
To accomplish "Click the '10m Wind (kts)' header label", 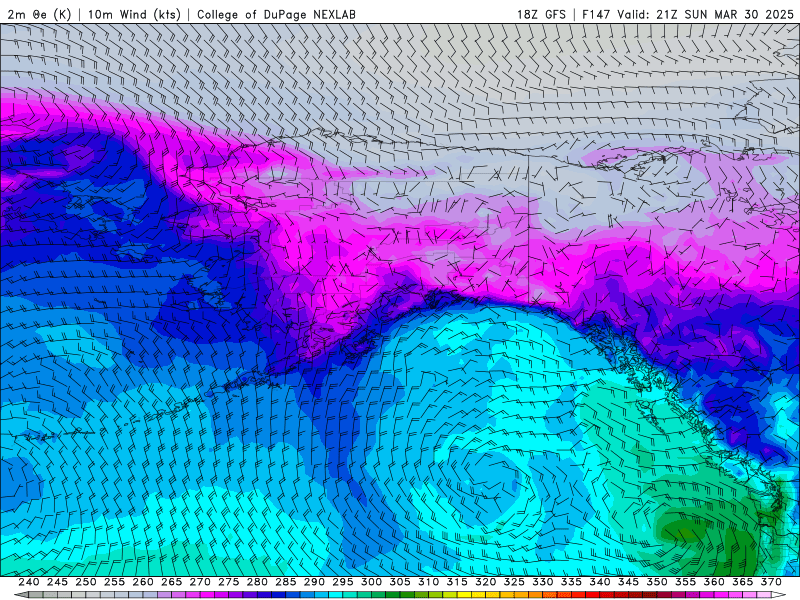I will point(135,14).
